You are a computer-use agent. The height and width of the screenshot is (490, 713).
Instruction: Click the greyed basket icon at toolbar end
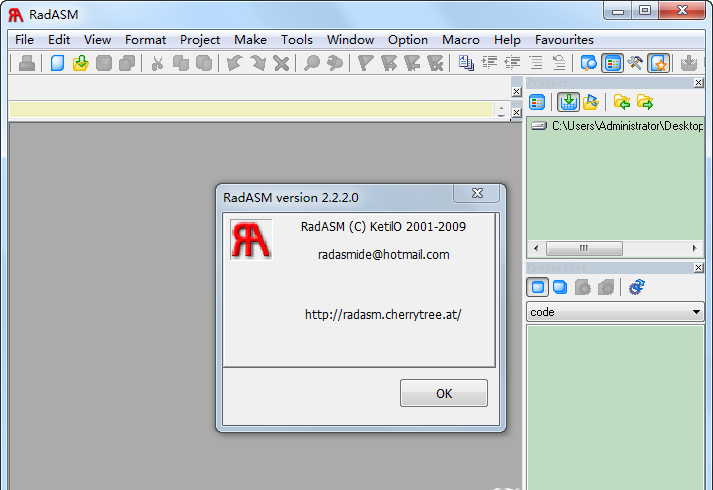click(x=689, y=63)
